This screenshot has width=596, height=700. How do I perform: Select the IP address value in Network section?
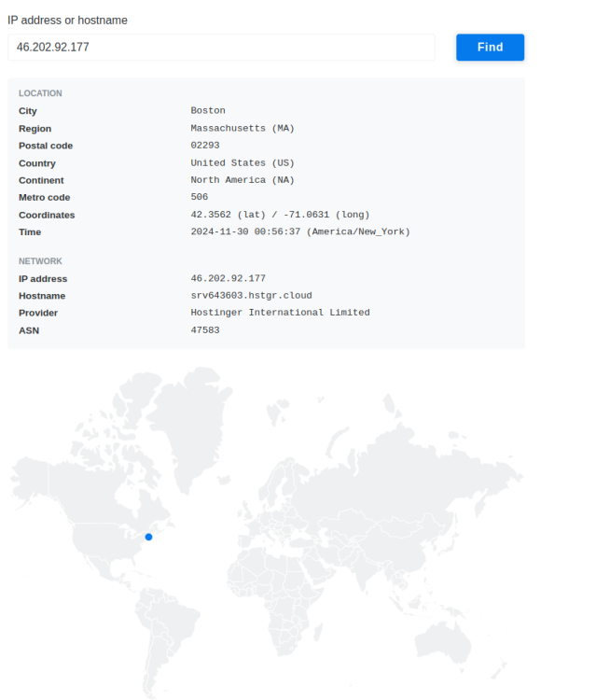(228, 278)
